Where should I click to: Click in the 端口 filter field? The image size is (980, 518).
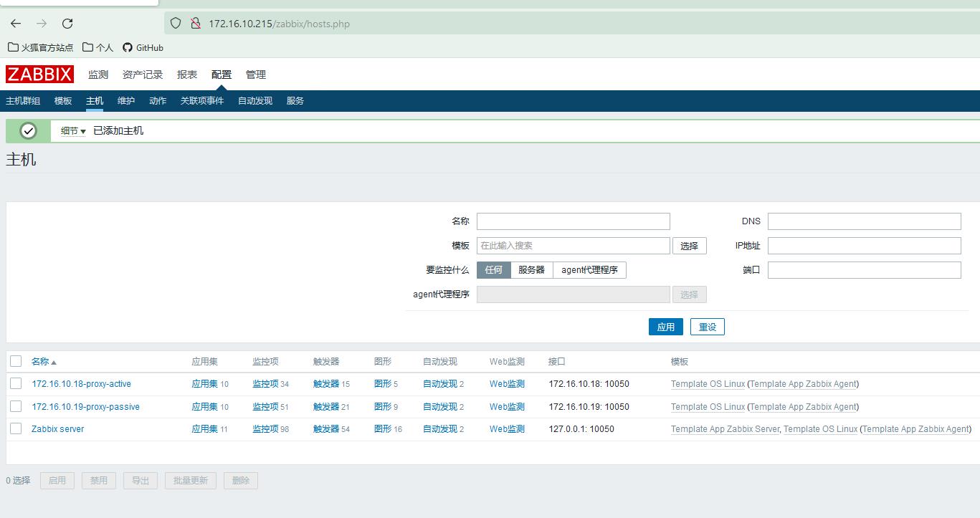pos(865,270)
